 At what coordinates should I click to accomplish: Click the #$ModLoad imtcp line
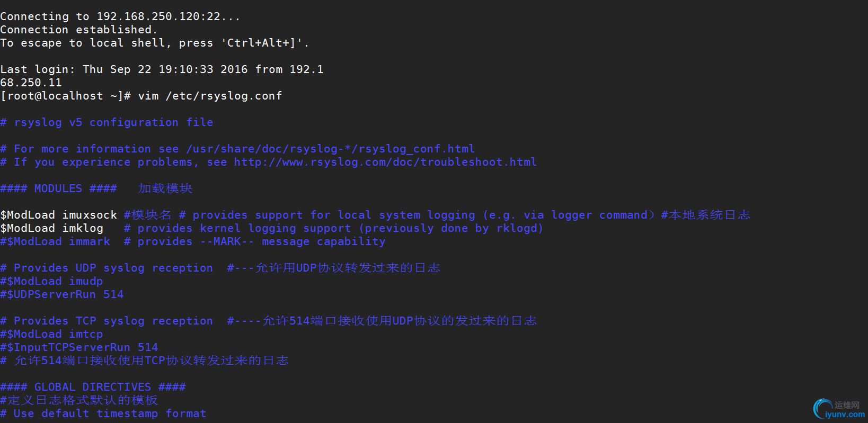(51, 334)
